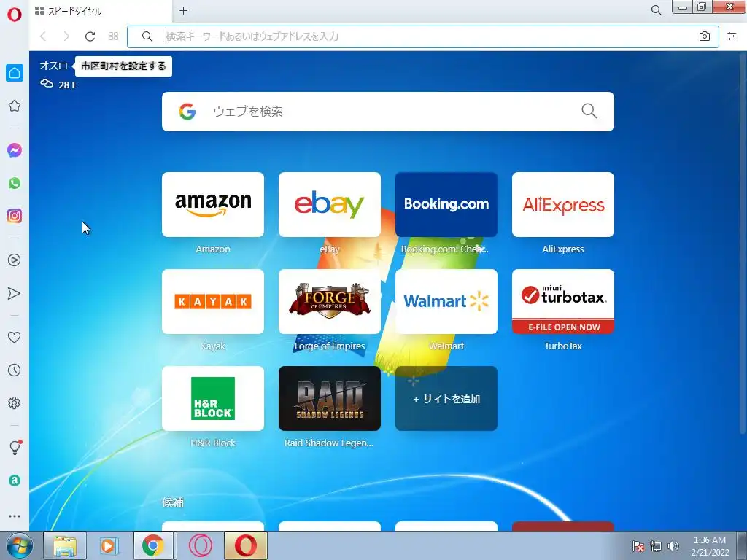Viewport: 747px width, 560px height.
Task: Open the Raid Shadow Legends tile
Action: [330, 399]
